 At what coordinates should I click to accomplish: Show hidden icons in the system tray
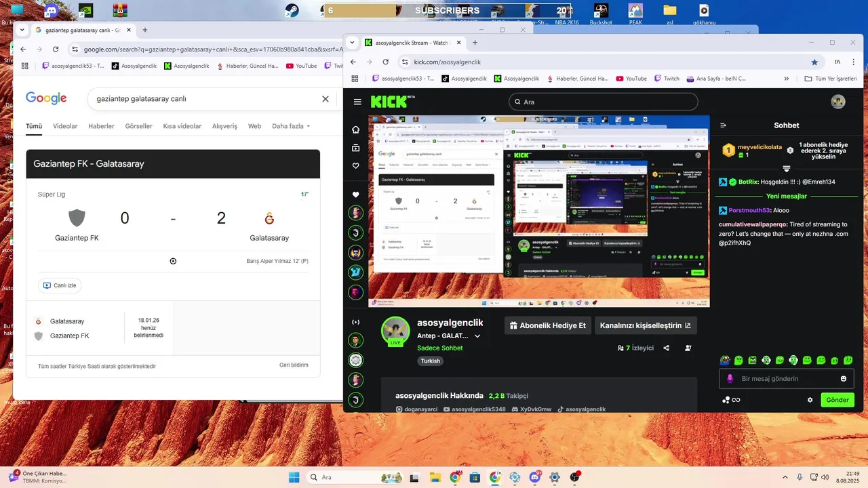coord(785,477)
